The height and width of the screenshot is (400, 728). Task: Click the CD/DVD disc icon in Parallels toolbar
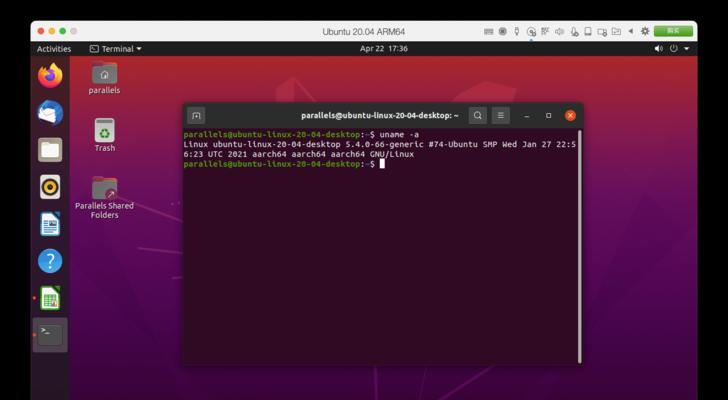[531, 32]
